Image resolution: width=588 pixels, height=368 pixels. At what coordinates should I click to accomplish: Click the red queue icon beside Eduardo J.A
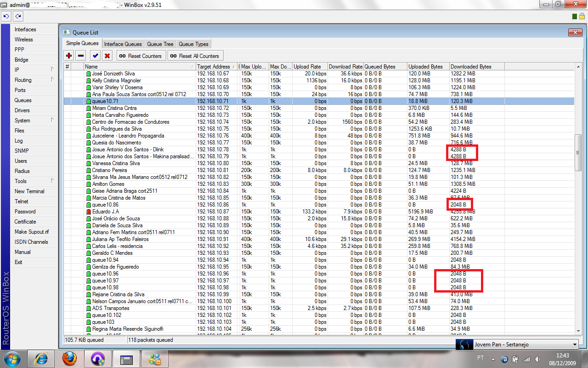[89, 212]
